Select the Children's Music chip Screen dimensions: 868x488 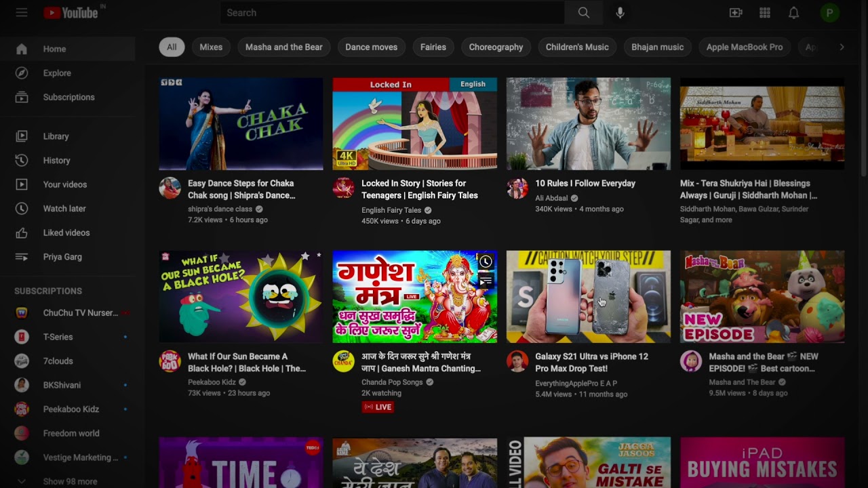[577, 47]
